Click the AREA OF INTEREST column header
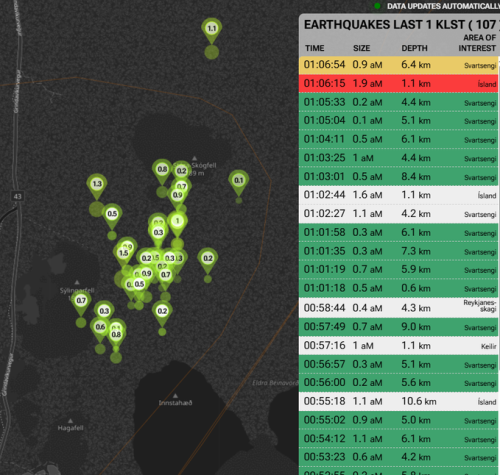The height and width of the screenshot is (475, 500). (x=477, y=43)
